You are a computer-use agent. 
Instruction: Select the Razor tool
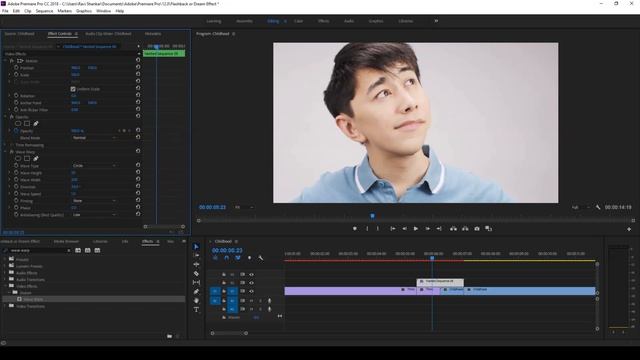(x=196, y=273)
